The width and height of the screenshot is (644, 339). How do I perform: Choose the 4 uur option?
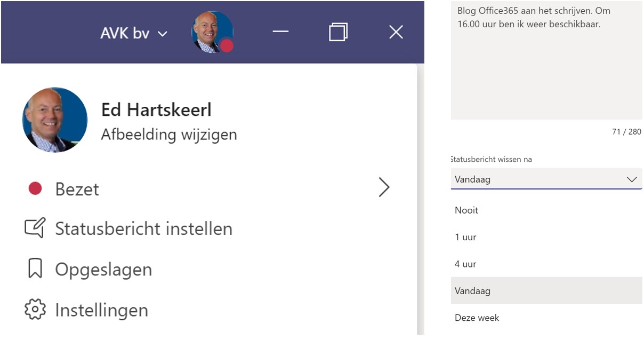coord(465,264)
